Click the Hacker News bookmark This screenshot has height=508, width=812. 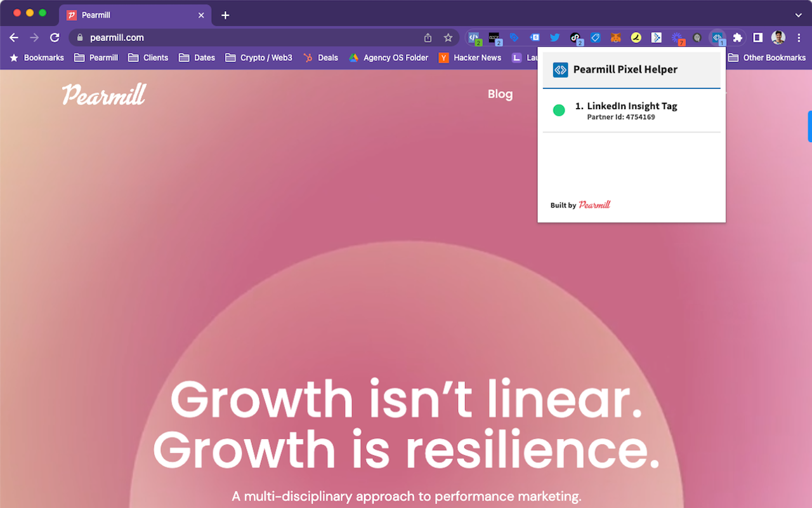tap(470, 58)
